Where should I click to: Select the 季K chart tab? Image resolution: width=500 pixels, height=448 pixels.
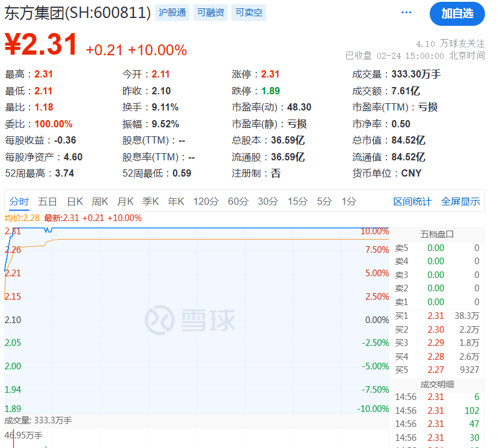(150, 201)
